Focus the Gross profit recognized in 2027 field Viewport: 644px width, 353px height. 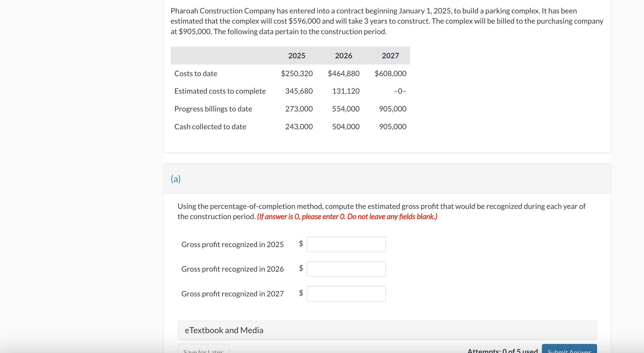click(x=346, y=293)
